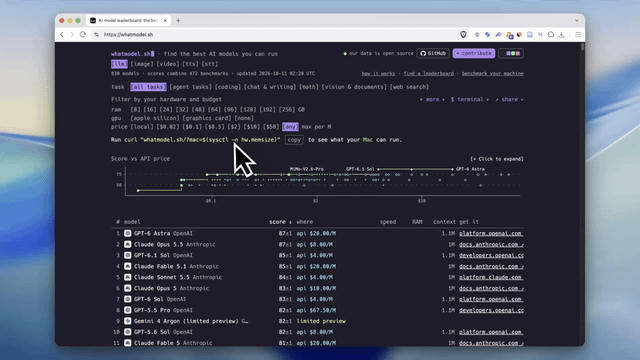Open the find a leaderboard link
This screenshot has width=640, height=360.
428,74
